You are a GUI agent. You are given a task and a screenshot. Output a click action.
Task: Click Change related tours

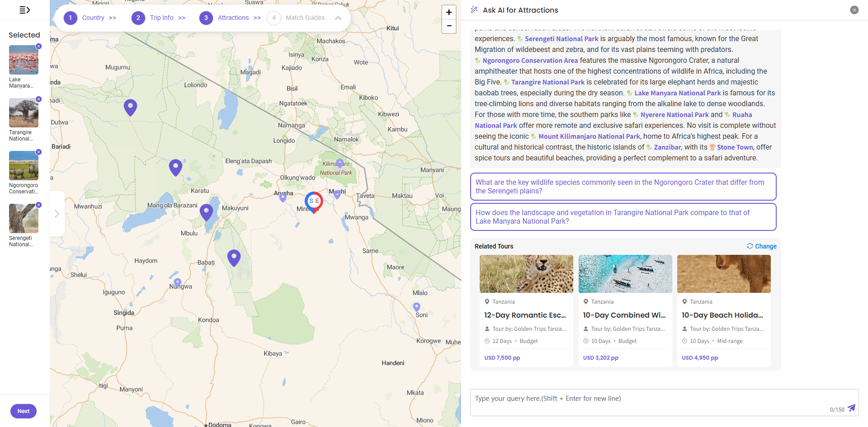pyautogui.click(x=762, y=246)
